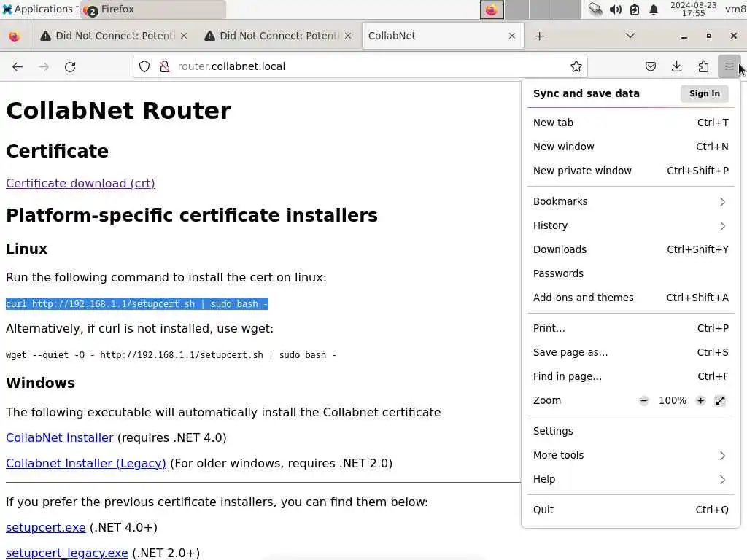
Task: Click the network status tray icon
Action: coord(595,9)
